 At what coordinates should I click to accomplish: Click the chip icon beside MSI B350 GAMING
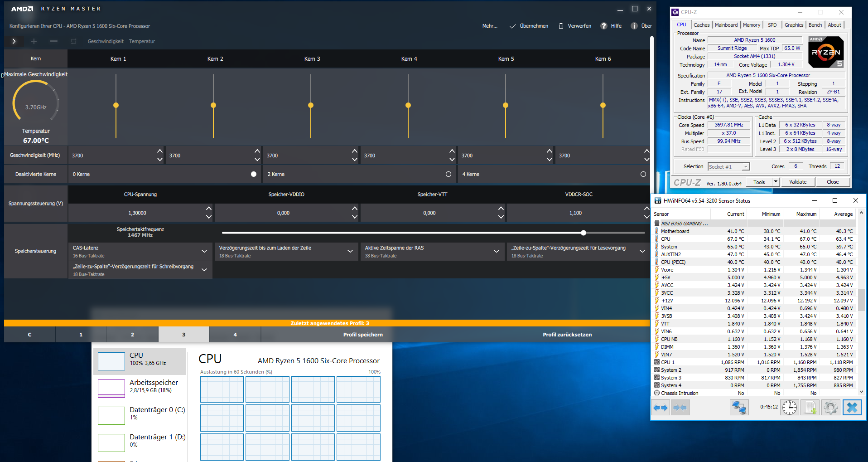657,224
